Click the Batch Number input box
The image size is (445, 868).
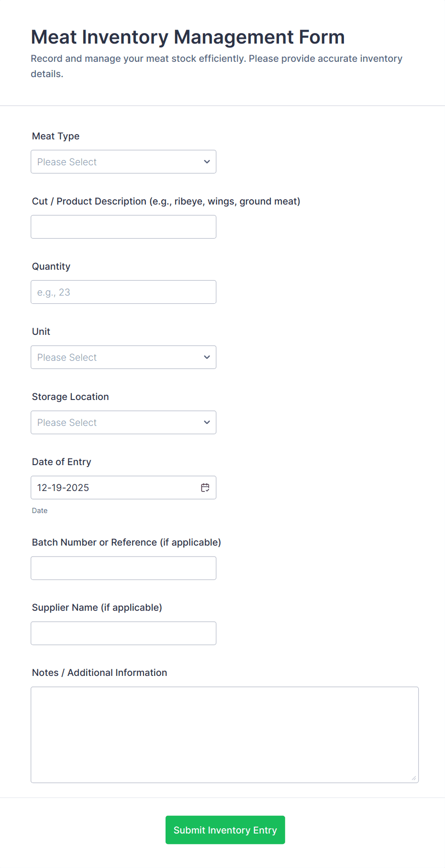[x=123, y=568]
